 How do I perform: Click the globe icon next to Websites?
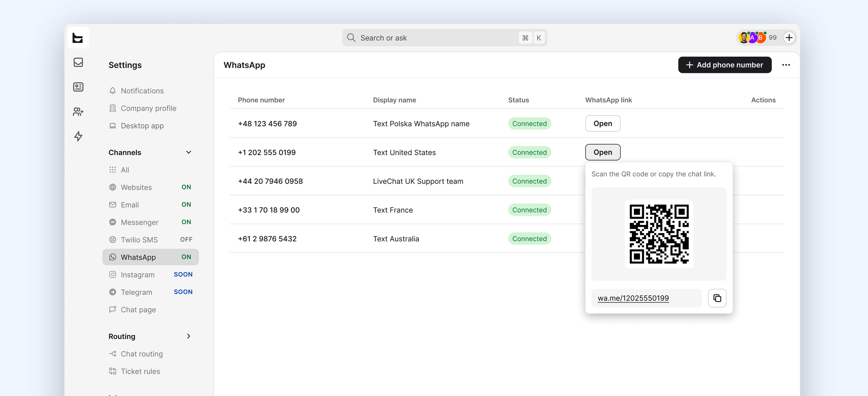[113, 187]
